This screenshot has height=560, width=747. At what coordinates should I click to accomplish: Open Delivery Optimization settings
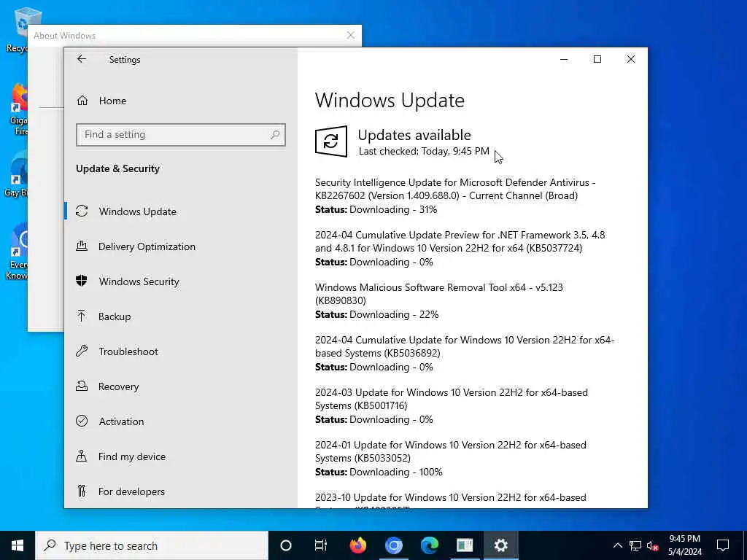(147, 246)
